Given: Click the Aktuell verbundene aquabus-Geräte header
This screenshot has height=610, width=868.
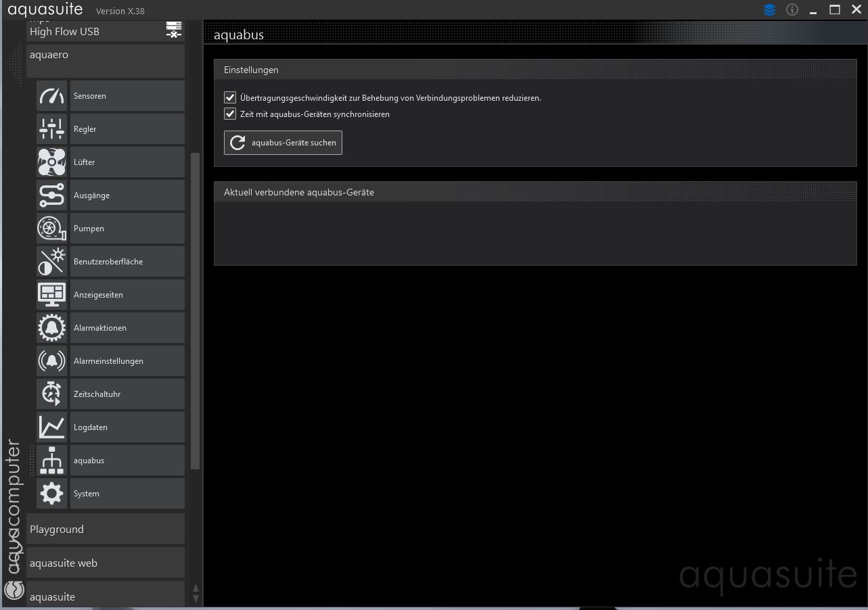Looking at the screenshot, I should tap(535, 192).
